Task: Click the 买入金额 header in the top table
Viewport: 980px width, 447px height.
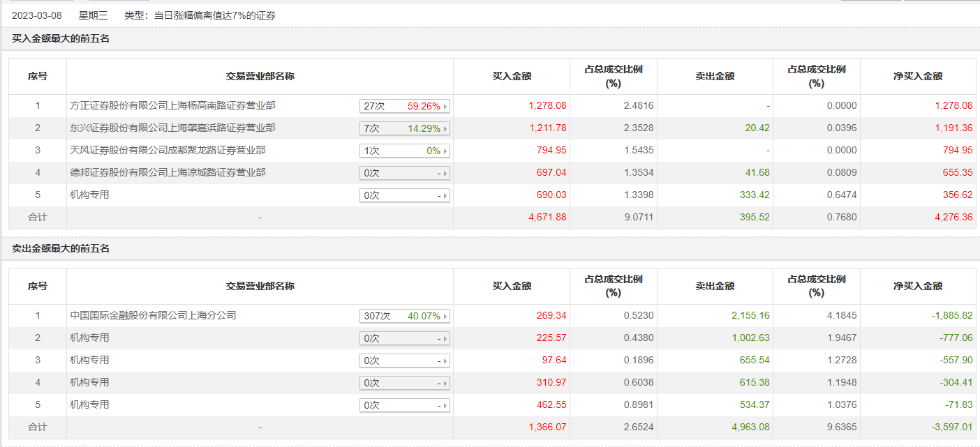Action: [x=512, y=77]
